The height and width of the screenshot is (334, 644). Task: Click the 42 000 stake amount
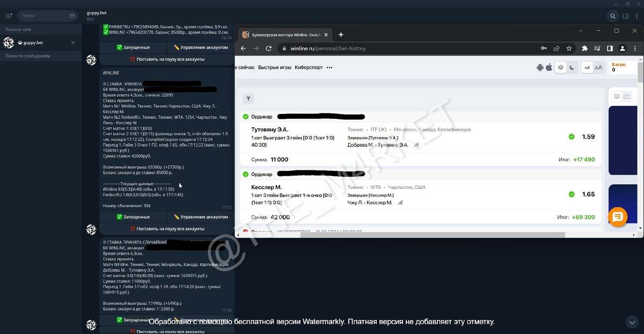point(280,217)
